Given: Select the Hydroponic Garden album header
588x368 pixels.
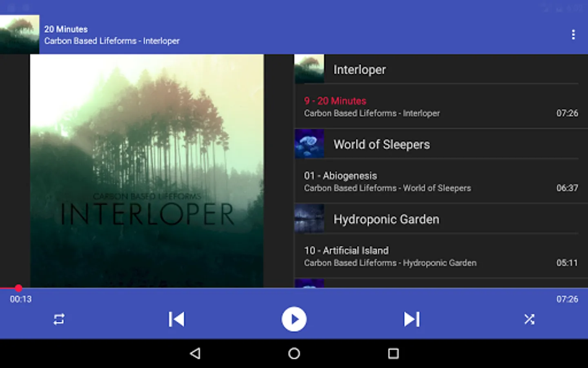Looking at the screenshot, I should [441, 219].
